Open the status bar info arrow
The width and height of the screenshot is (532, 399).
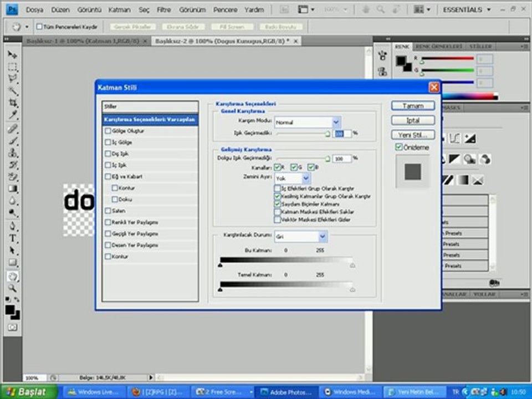click(151, 377)
